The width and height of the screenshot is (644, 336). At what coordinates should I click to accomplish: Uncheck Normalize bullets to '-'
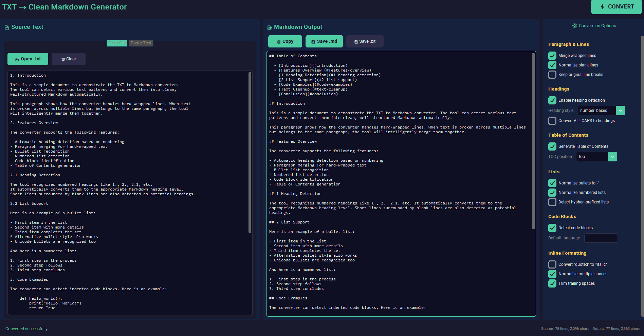pyautogui.click(x=552, y=183)
